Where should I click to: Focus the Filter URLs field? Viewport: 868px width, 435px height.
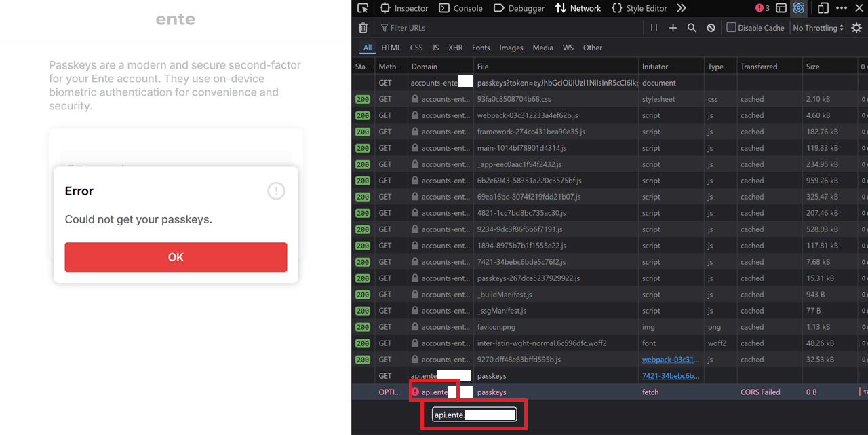coord(509,28)
